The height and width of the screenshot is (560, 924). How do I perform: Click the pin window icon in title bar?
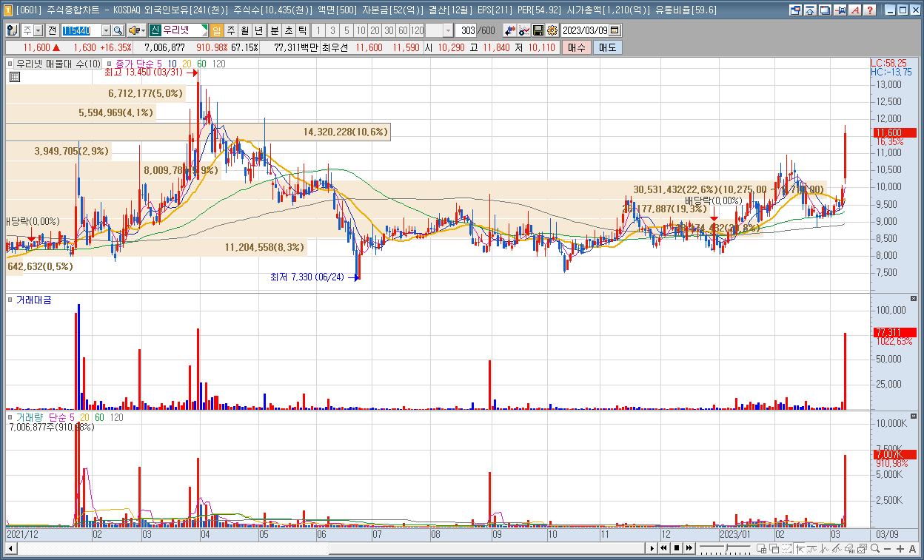[x=840, y=10]
